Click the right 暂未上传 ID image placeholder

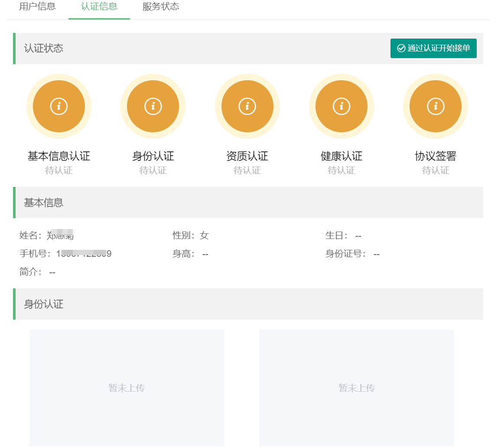pos(357,388)
